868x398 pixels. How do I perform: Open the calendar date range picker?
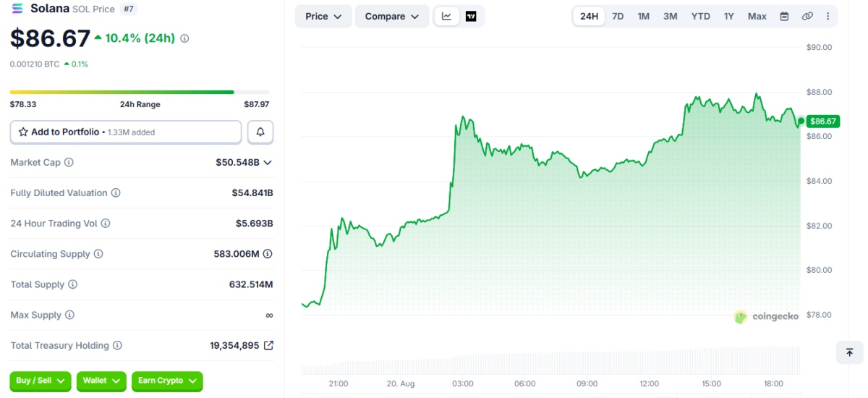click(784, 16)
